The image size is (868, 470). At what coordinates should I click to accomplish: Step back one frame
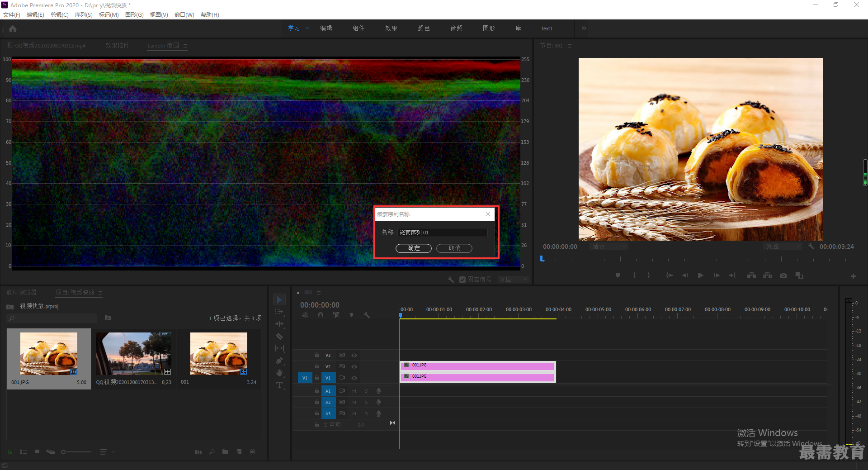[x=685, y=275]
